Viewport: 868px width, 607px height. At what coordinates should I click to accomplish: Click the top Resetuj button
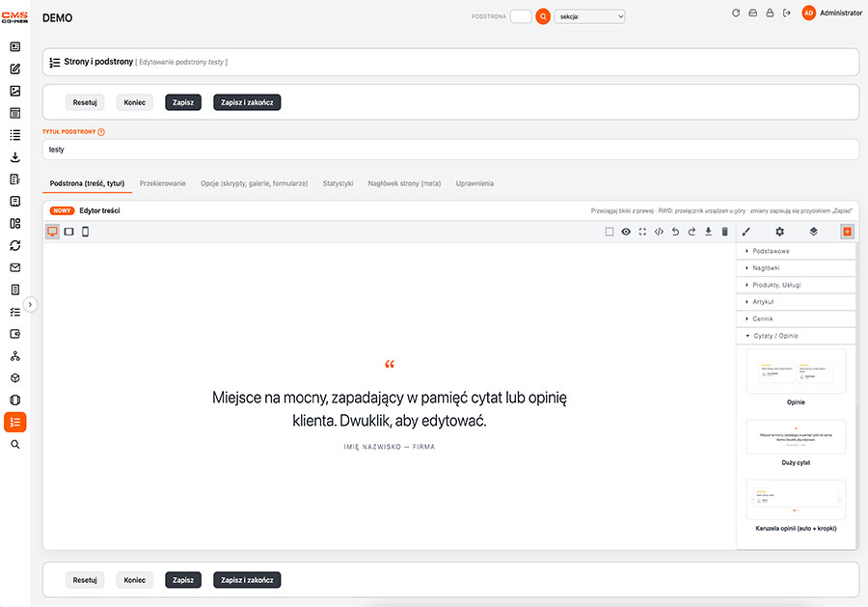click(x=85, y=102)
